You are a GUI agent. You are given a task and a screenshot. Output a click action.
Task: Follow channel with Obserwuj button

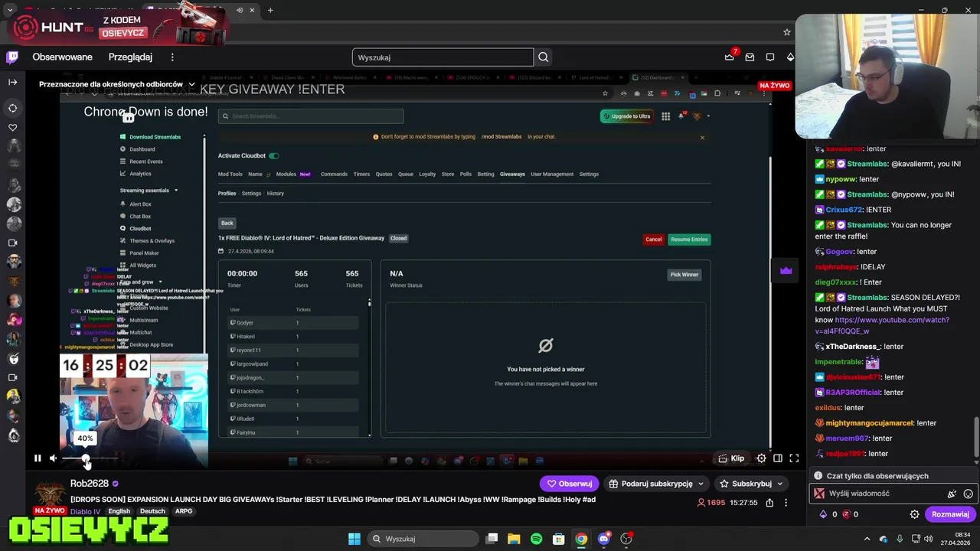pos(569,484)
